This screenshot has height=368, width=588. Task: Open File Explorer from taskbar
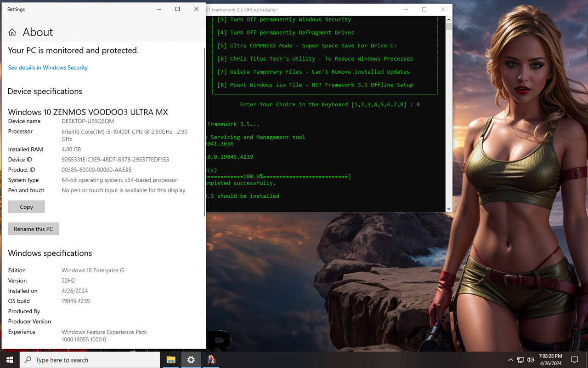[x=171, y=360]
